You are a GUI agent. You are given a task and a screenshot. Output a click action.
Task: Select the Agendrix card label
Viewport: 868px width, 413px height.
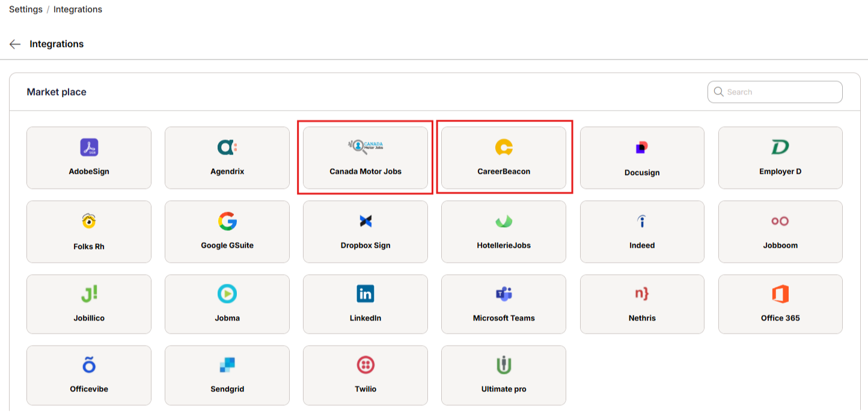pos(227,171)
